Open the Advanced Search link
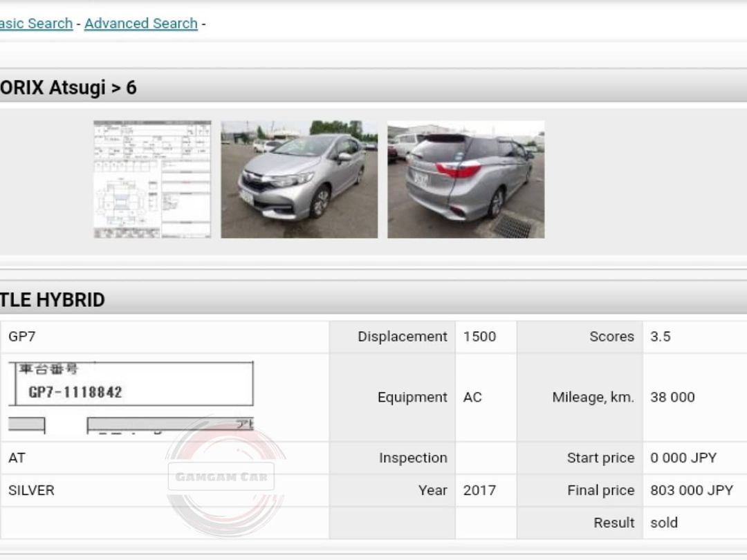 click(141, 24)
